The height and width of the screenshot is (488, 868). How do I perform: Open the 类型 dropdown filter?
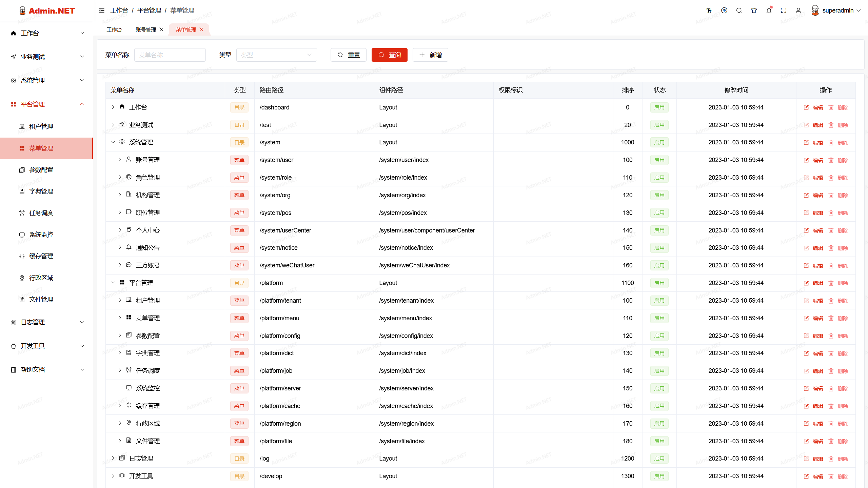[276, 55]
